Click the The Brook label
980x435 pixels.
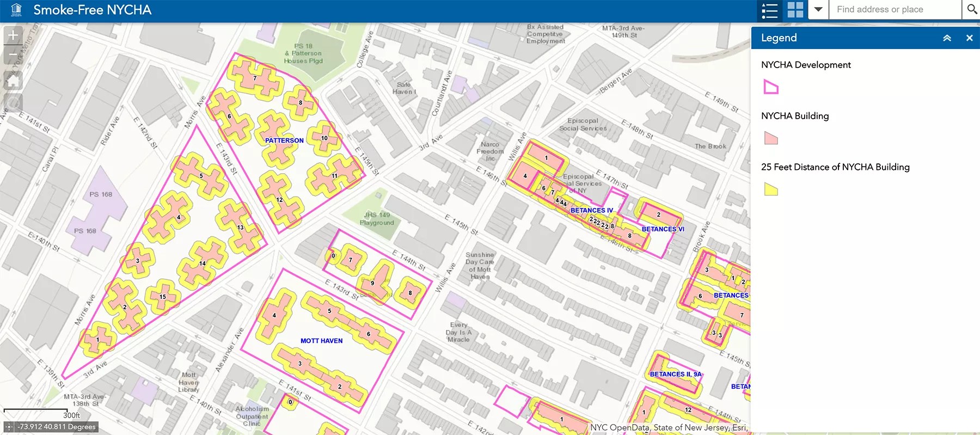click(710, 146)
